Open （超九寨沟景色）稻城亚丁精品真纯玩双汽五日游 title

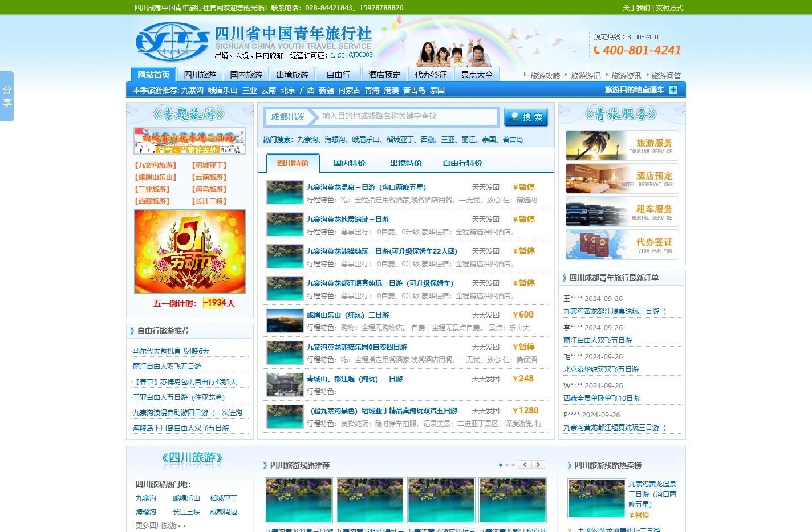coord(382,411)
